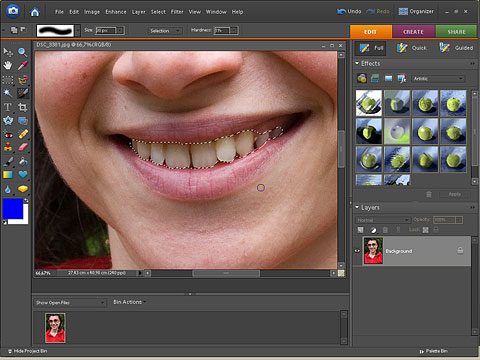This screenshot has height=360, width=480.
Task: Toggle lock all padlock beside Lock label
Action: pyautogui.click(x=436, y=230)
